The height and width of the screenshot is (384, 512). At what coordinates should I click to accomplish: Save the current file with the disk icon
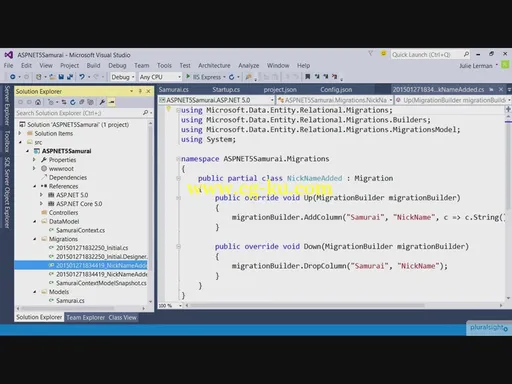click(x=61, y=77)
